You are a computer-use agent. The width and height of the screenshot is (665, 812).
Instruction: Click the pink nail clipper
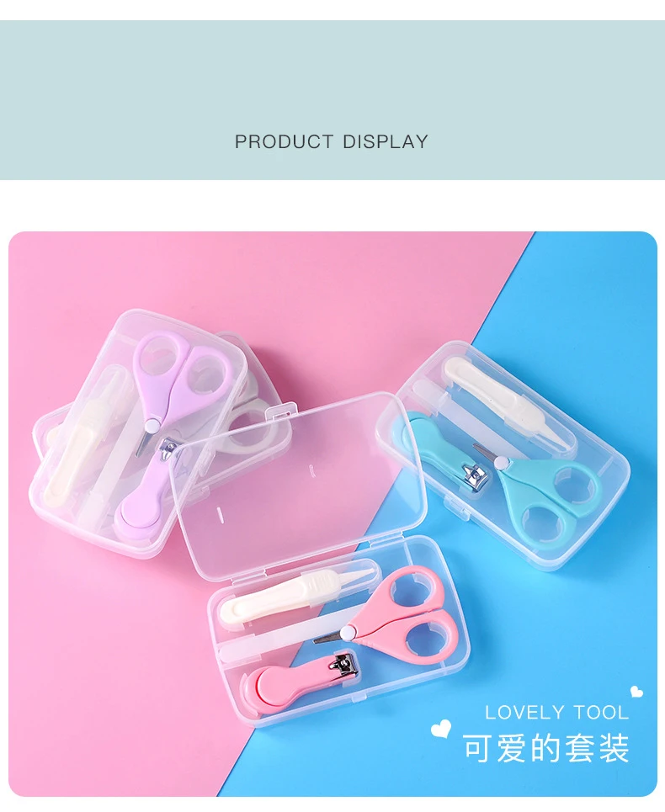click(x=300, y=680)
